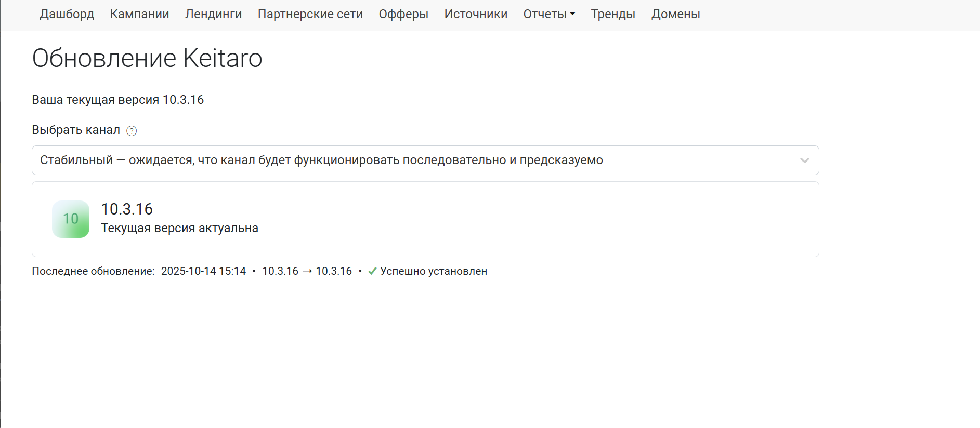Switch to the Источники page
The width and height of the screenshot is (980, 428).
tap(476, 14)
